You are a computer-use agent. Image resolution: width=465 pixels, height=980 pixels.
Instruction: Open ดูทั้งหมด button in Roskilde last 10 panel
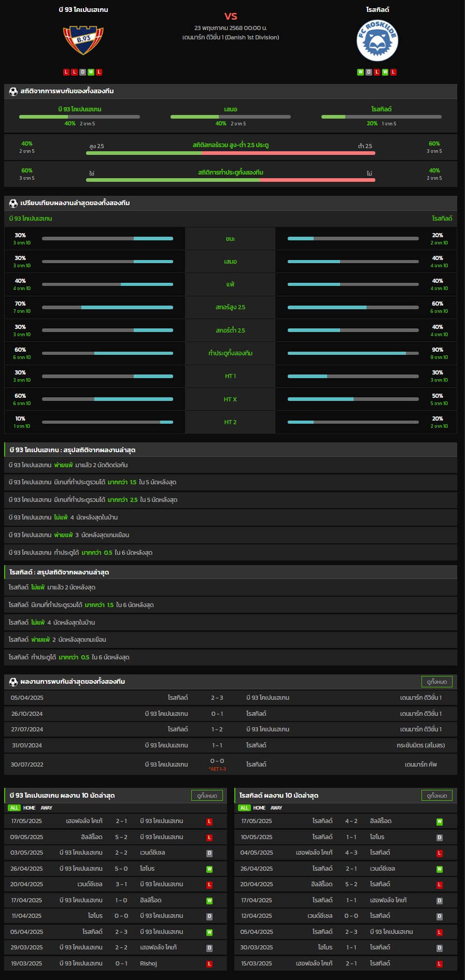click(437, 796)
